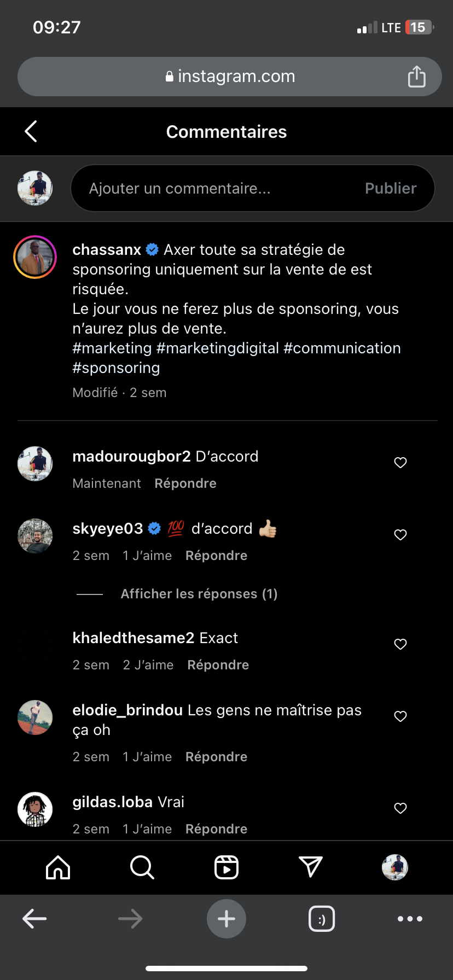Open the Reels icon in navigation
Screen dimensions: 453x980
(x=226, y=867)
